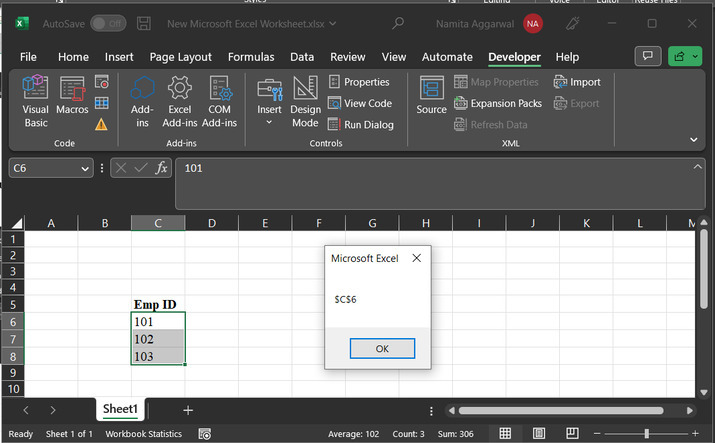Collapse the ribbon with the chevron
Screen dimensions: 715x443
(694, 141)
